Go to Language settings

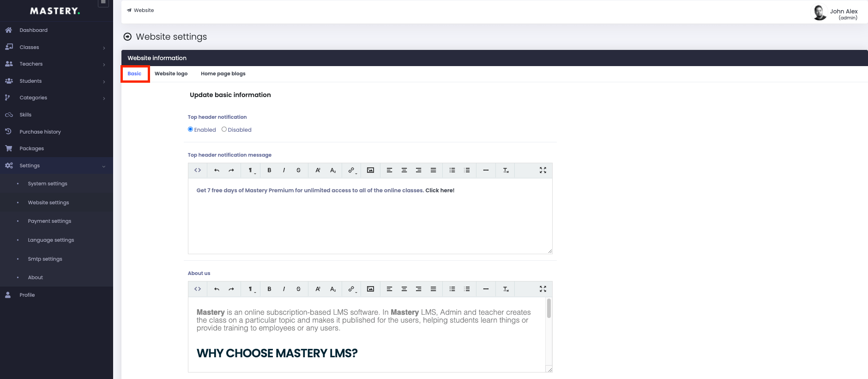tap(51, 240)
